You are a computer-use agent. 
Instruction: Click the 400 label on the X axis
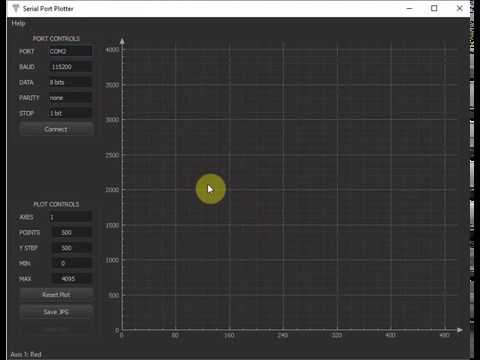pos(390,335)
